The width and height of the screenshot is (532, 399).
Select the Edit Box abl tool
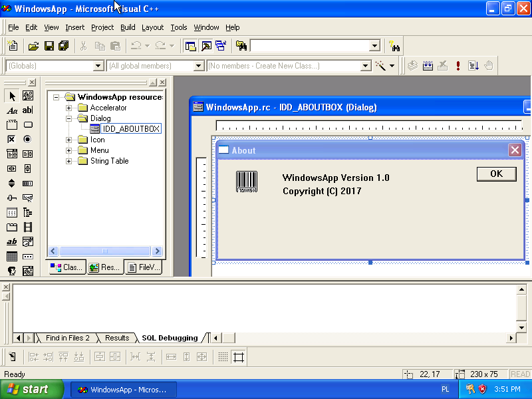[x=28, y=110]
